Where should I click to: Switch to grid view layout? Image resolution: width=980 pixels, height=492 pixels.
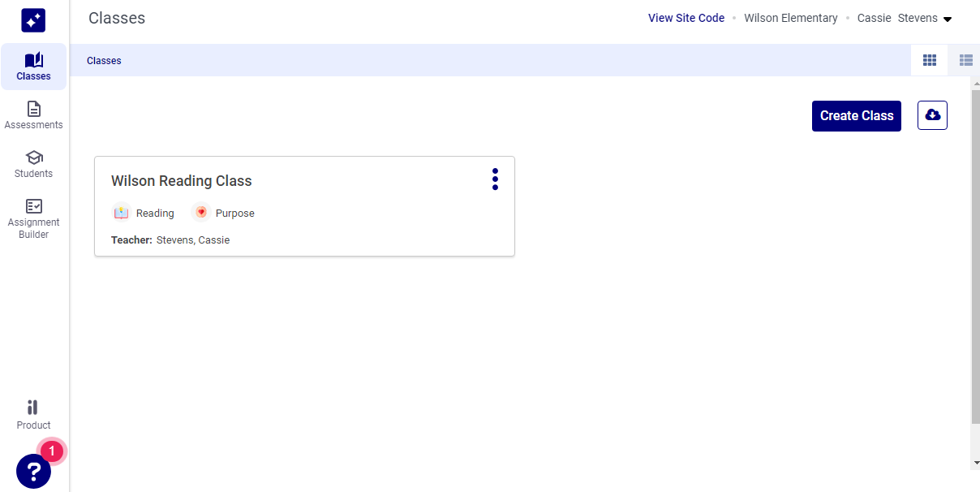pos(930,60)
